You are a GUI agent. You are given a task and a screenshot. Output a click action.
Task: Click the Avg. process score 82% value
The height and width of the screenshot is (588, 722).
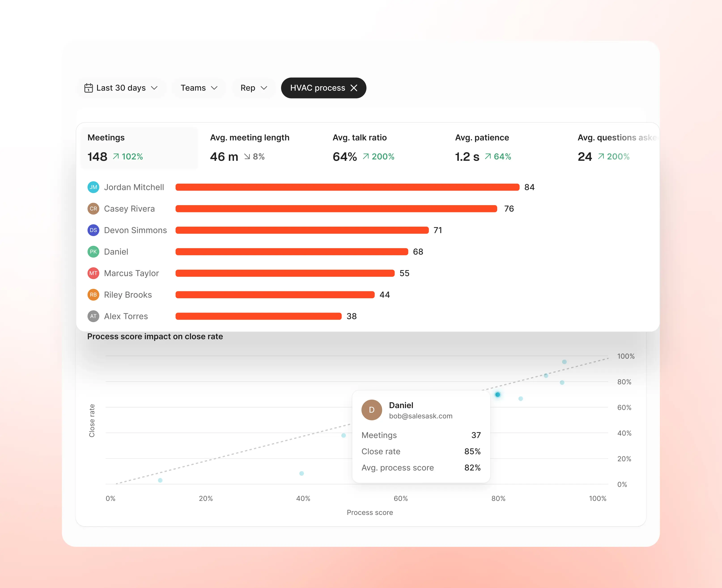pyautogui.click(x=472, y=468)
